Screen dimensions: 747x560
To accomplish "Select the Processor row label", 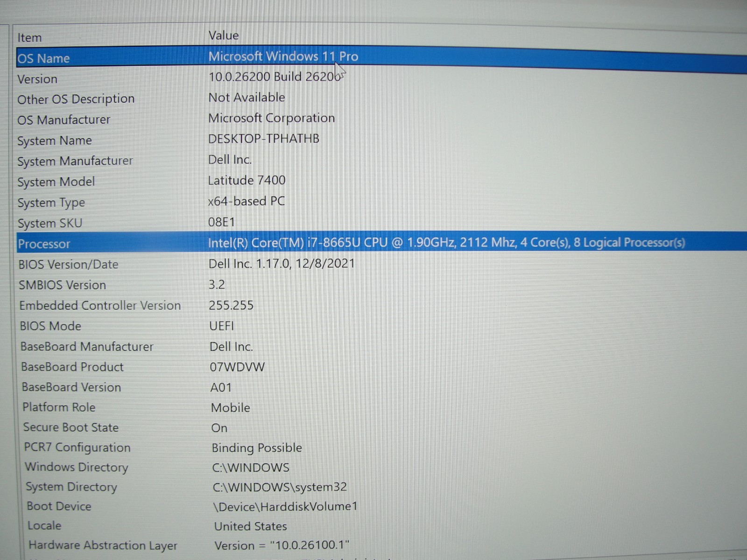I will point(44,244).
